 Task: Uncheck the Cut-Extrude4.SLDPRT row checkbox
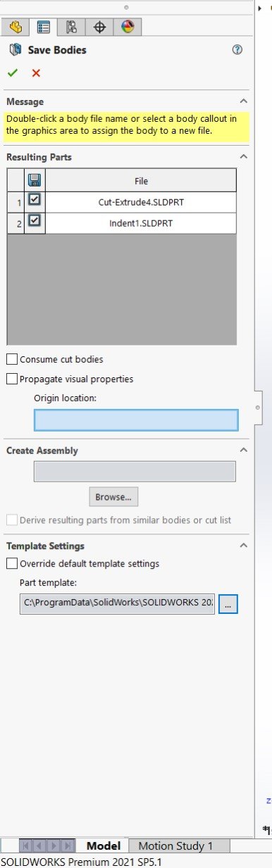pos(35,200)
